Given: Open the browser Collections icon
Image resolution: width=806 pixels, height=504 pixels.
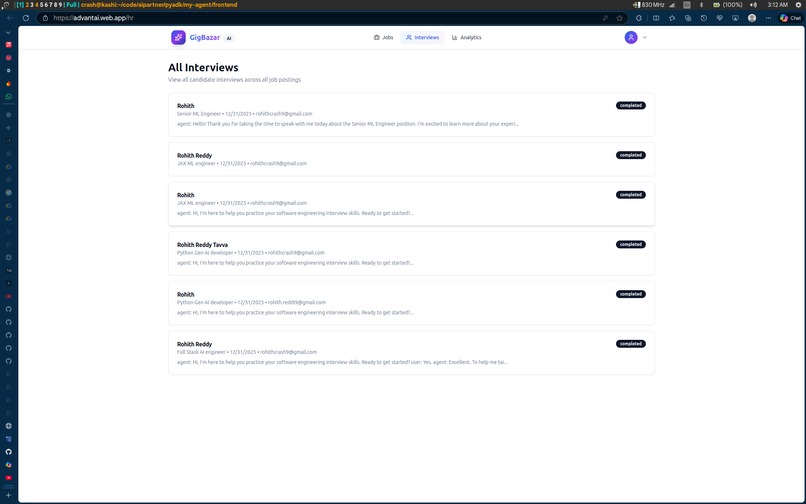Looking at the screenshot, I should click(688, 18).
